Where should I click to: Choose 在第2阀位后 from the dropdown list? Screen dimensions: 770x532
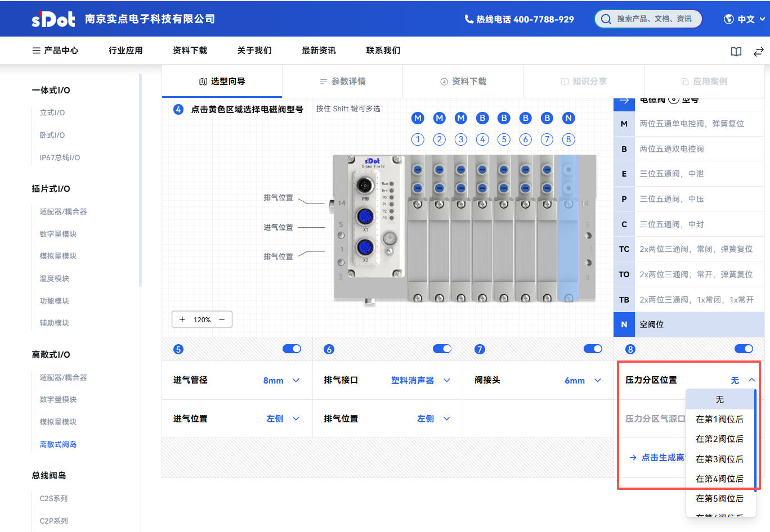[x=719, y=439]
